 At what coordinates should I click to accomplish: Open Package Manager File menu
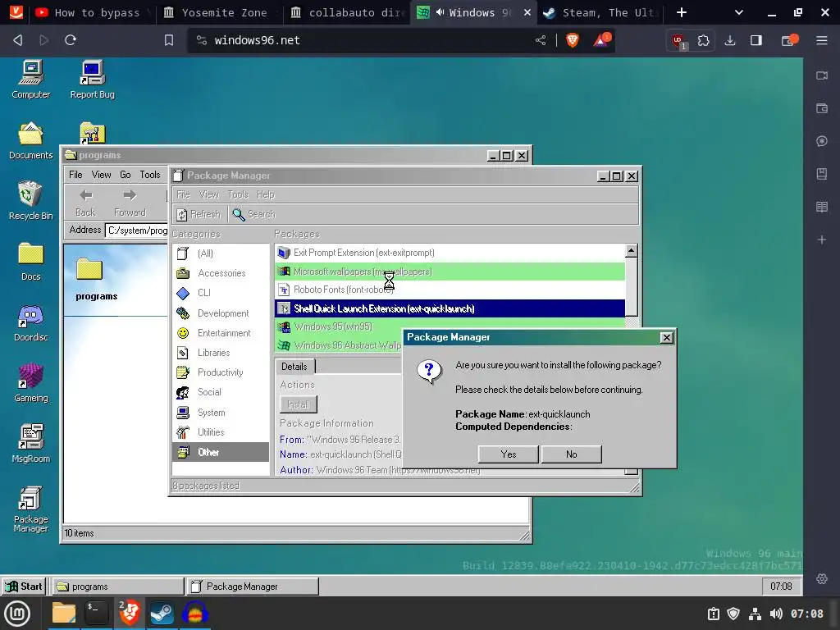point(183,194)
